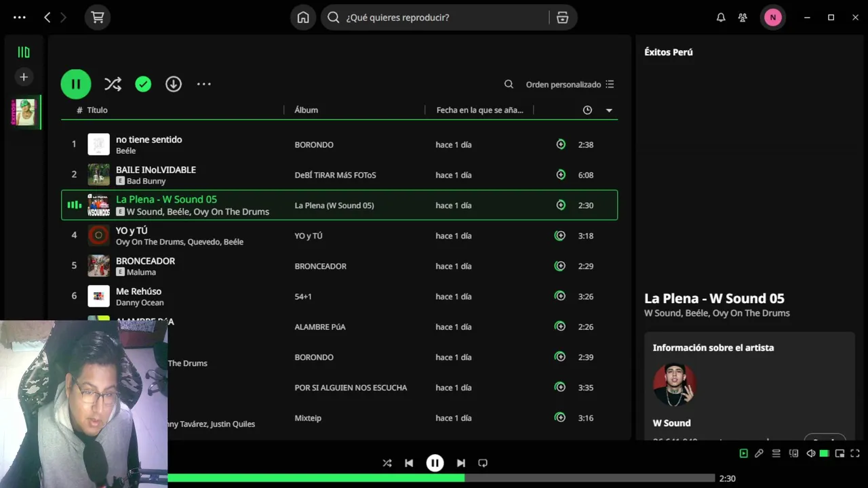The width and height of the screenshot is (868, 488).
Task: Toggle shuffle in bottom player bar
Action: tap(387, 463)
